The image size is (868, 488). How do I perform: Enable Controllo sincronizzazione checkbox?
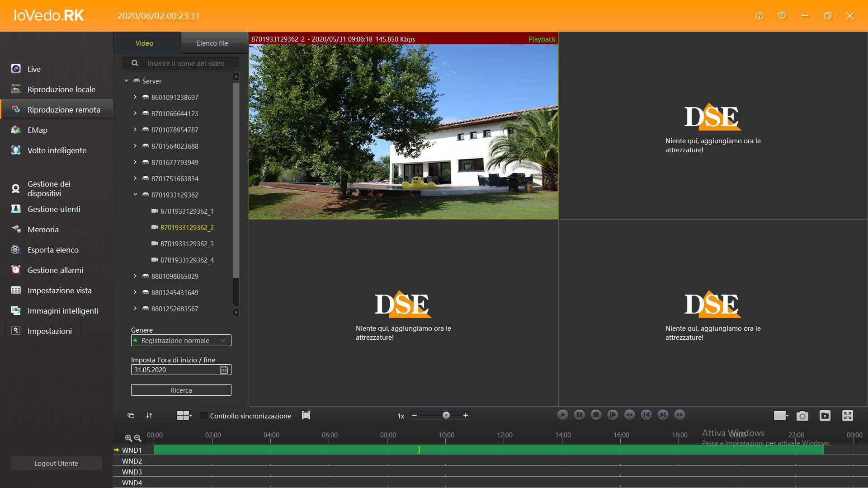[204, 416]
